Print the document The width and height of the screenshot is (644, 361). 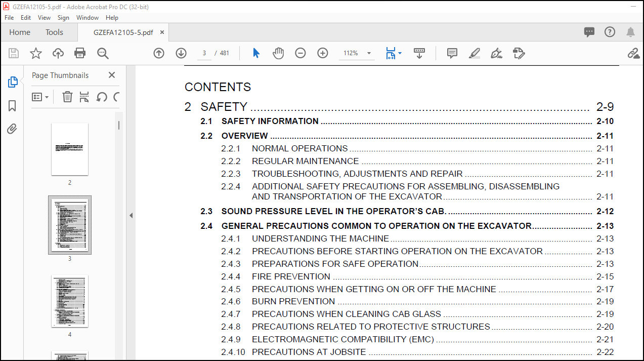click(80, 53)
